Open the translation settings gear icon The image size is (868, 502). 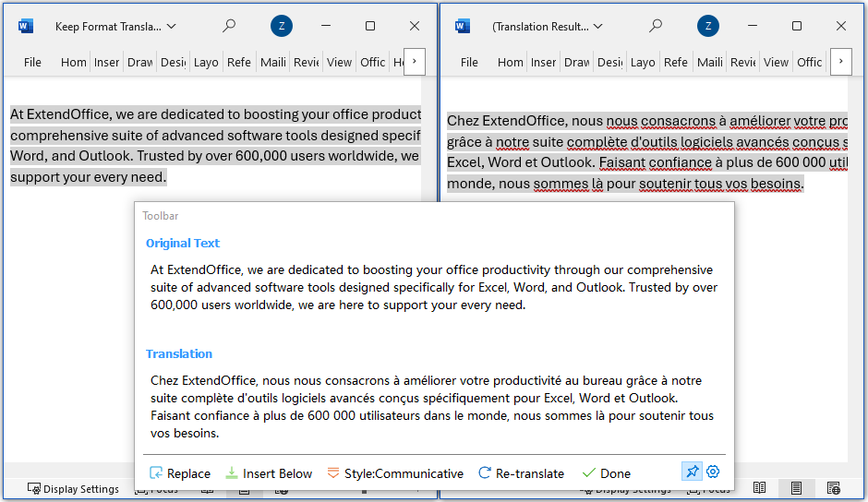point(713,472)
